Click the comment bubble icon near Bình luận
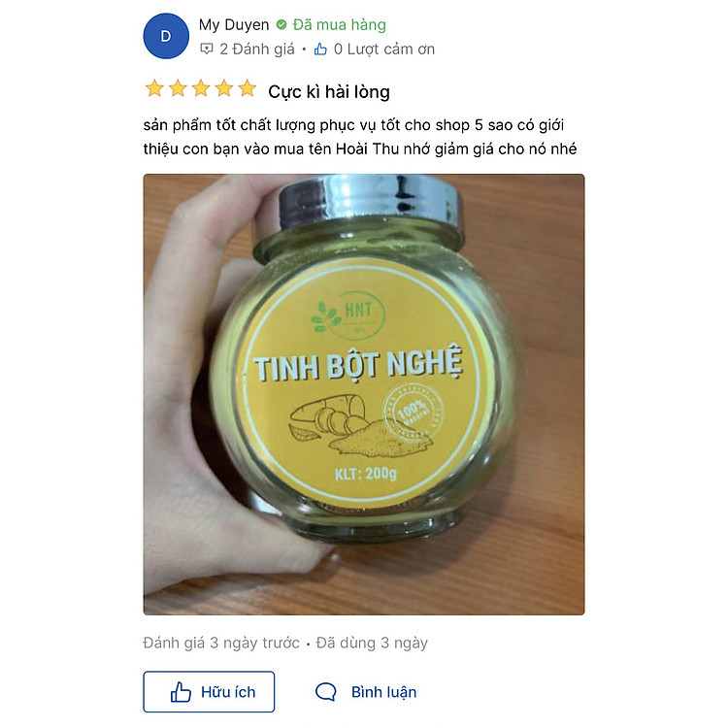The height and width of the screenshot is (728, 728). tap(325, 692)
